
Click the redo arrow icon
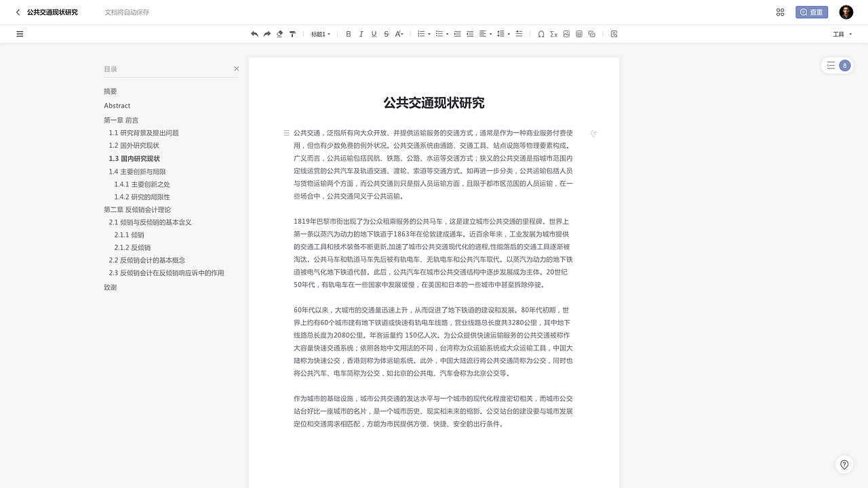click(267, 34)
